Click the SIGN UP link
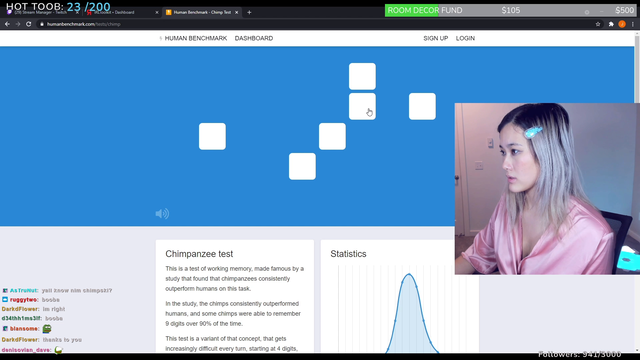Screen dimensions: 640x360 [436, 38]
